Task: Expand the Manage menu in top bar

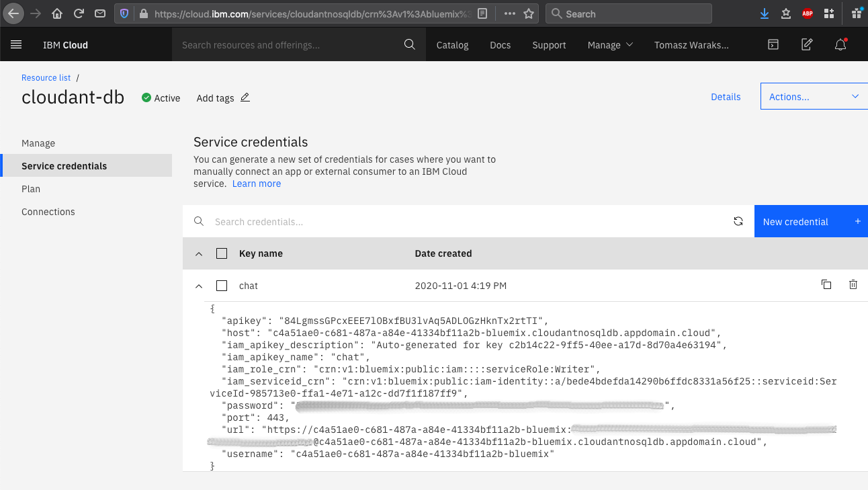Action: pos(610,45)
